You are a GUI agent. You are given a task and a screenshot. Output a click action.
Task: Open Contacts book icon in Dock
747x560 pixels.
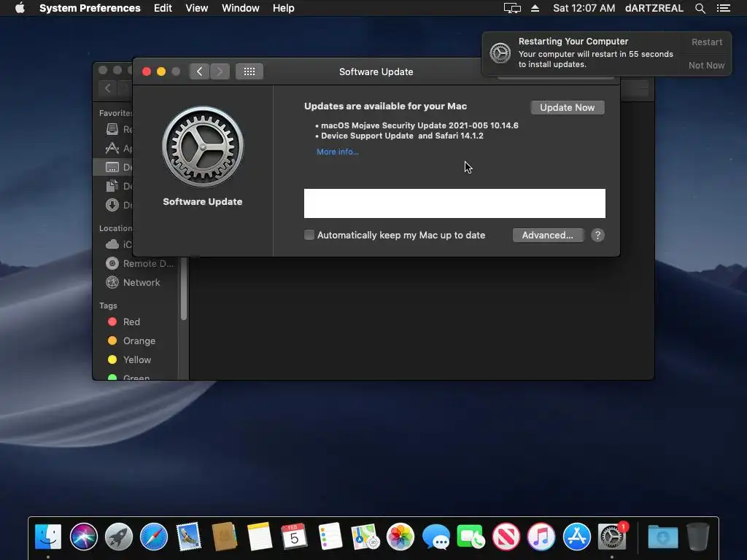pyautogui.click(x=224, y=537)
